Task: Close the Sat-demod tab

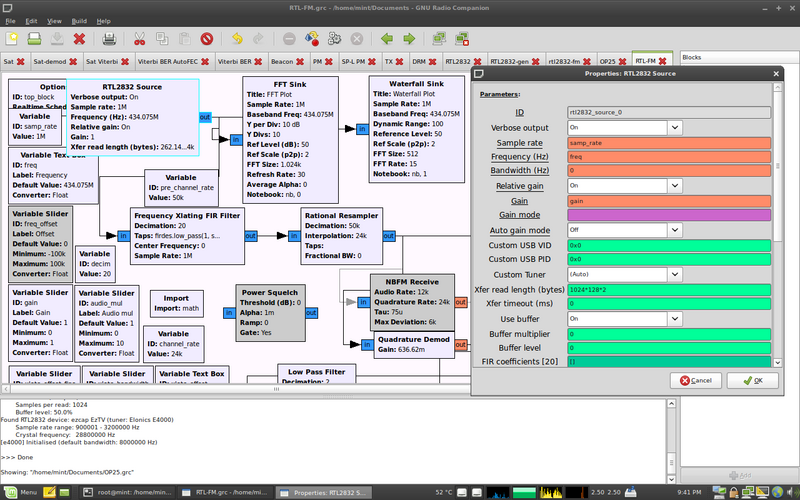Action: coord(75,61)
